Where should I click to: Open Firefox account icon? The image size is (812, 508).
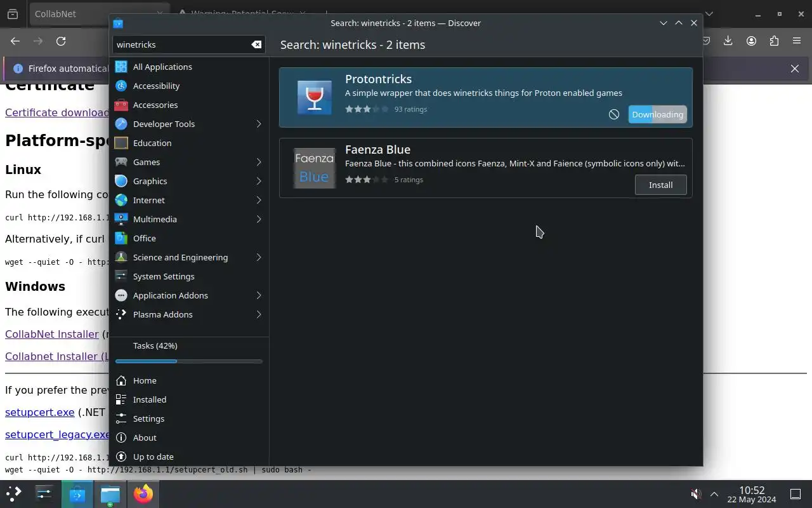(751, 41)
